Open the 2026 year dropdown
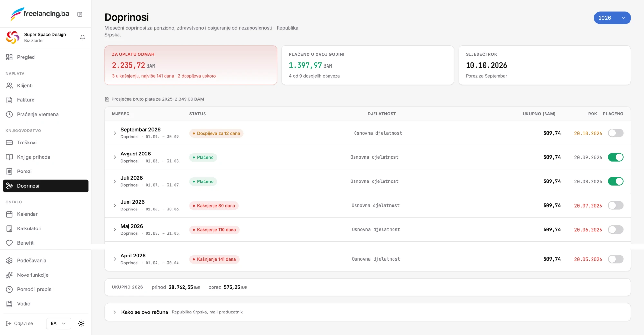Screen dimensions: 644x335 [612, 18]
